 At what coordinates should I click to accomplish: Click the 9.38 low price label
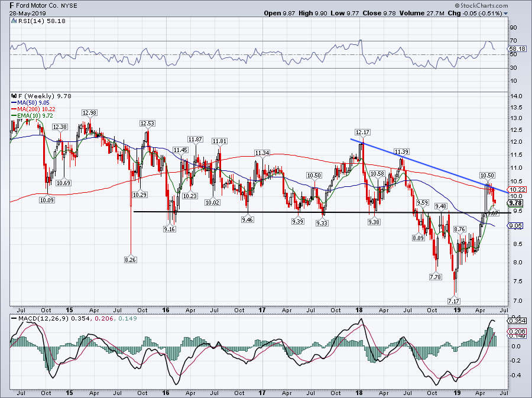pyautogui.click(x=374, y=222)
